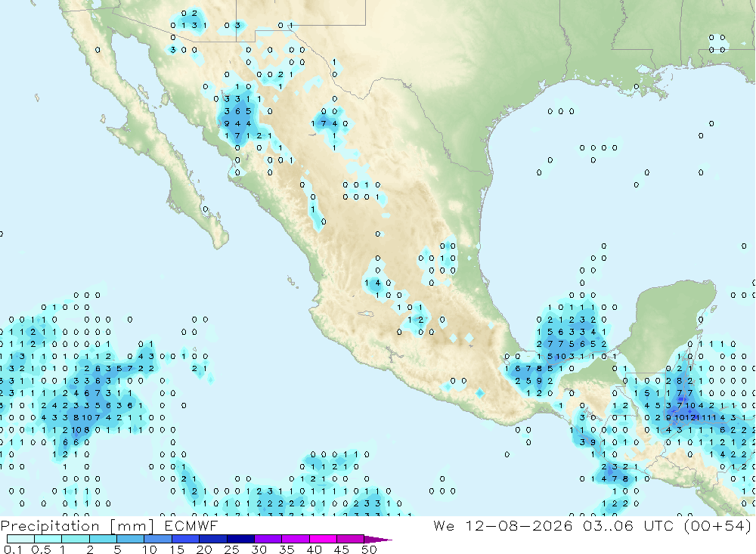Click the 'UTC' label in the caption
Screen dimensions: 756x554
pyautogui.click(x=658, y=525)
